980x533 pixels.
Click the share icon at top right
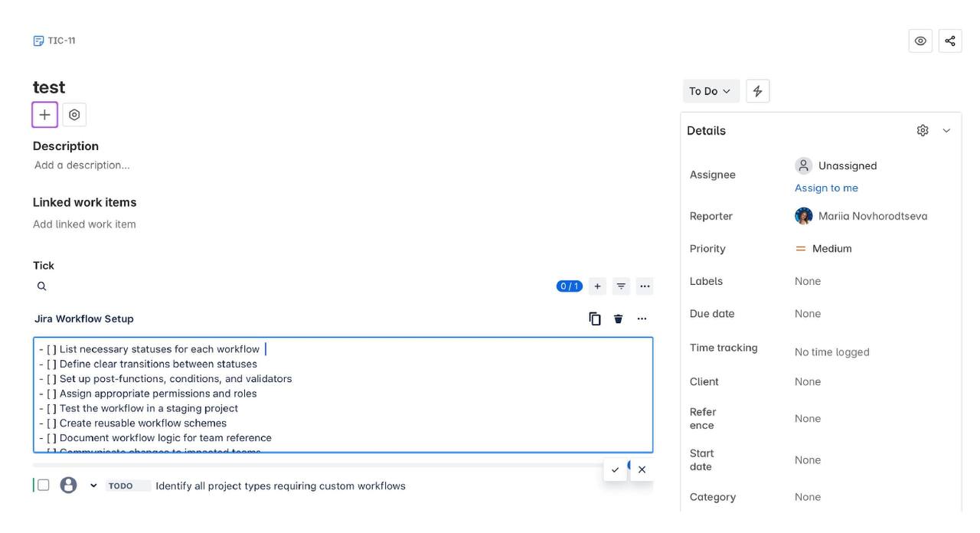tap(950, 41)
